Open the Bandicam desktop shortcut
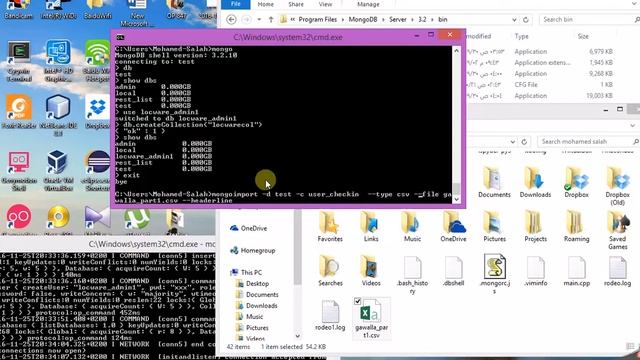Screen dimensions: 640x360 (18, 10)
